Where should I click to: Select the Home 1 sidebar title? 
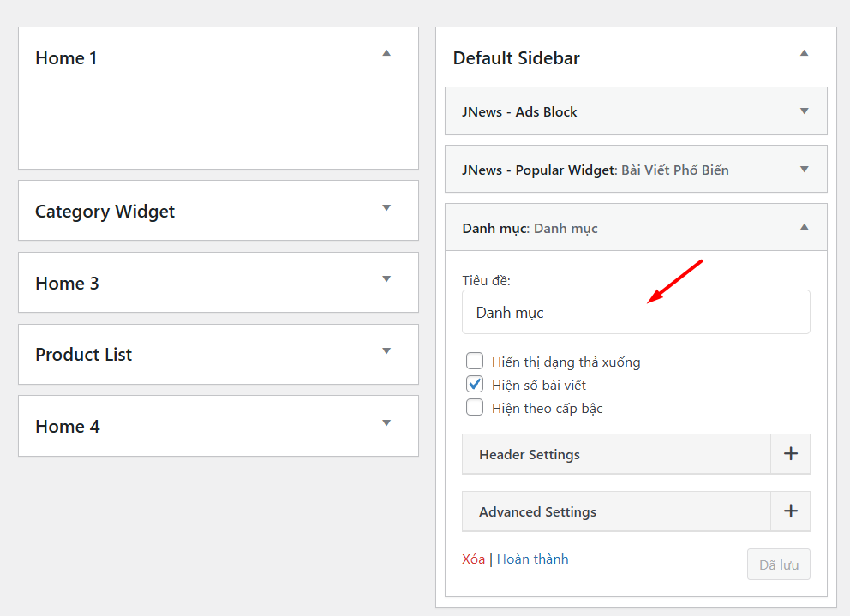[x=66, y=57]
